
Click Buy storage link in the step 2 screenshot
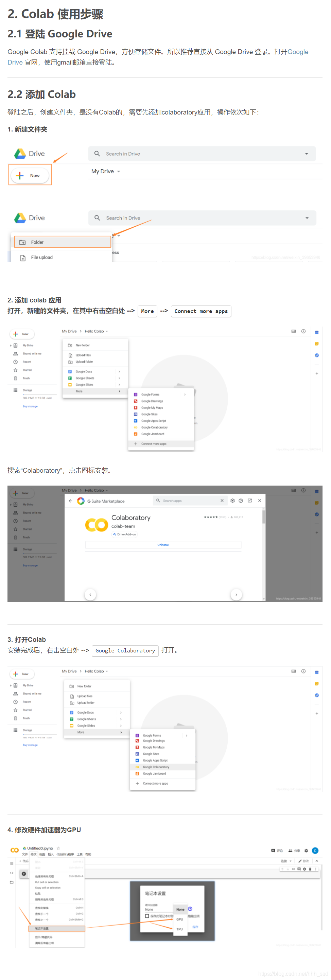click(x=30, y=406)
